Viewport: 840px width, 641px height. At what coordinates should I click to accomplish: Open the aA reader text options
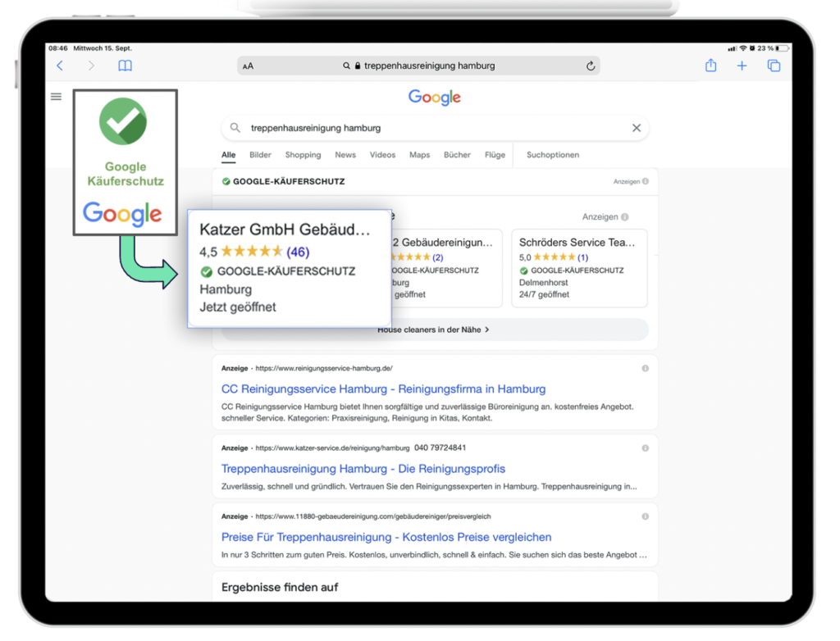click(x=249, y=66)
